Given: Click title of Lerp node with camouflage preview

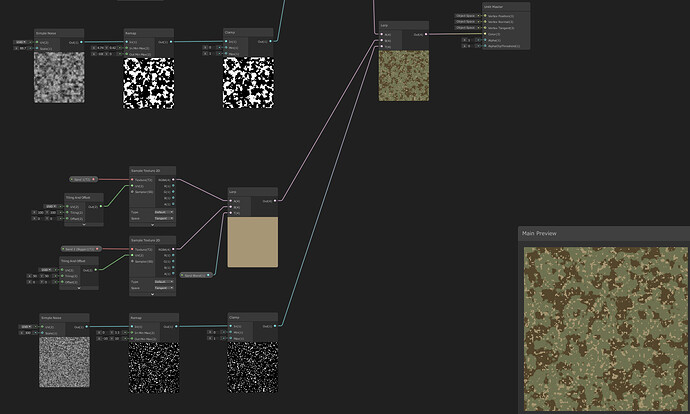Looking at the screenshot, I should coord(384,26).
